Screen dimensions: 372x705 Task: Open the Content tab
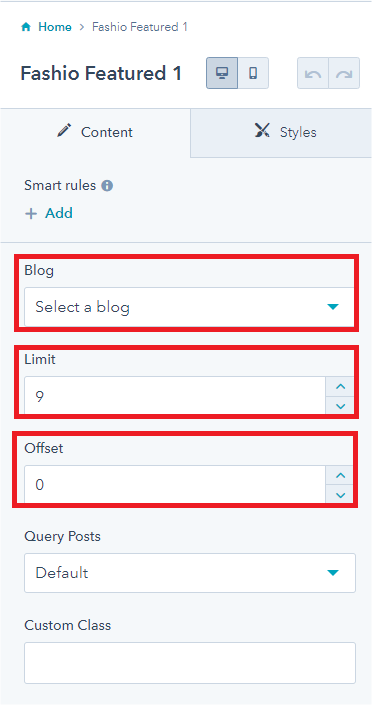pos(95,133)
